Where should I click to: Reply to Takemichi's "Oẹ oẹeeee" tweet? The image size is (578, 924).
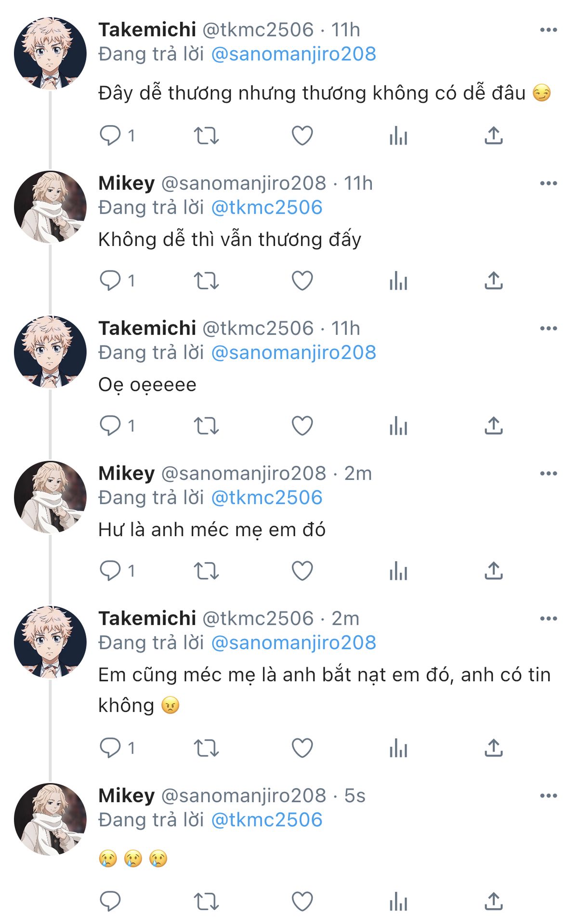[110, 426]
